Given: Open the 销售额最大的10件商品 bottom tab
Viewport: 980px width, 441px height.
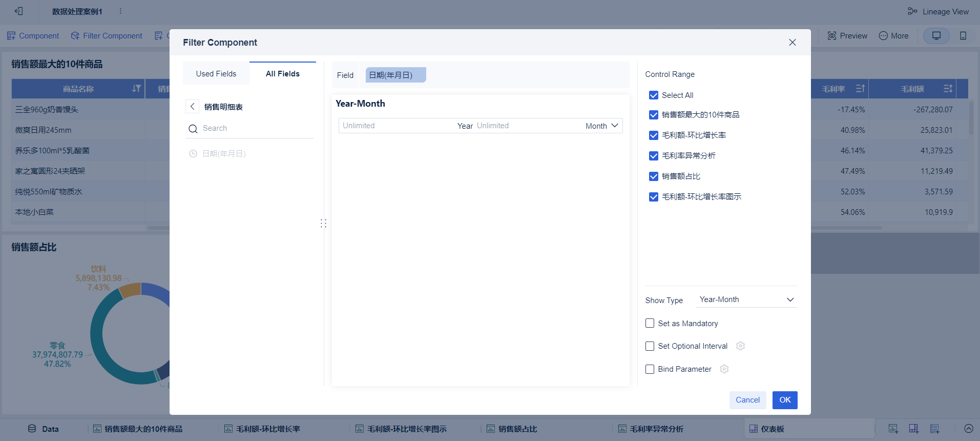Looking at the screenshot, I should tap(138, 429).
